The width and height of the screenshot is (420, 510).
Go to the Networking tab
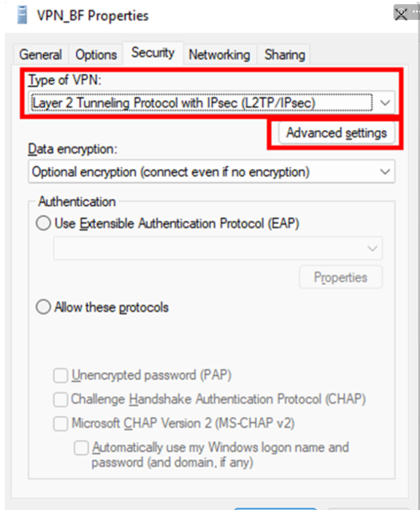[x=219, y=54]
